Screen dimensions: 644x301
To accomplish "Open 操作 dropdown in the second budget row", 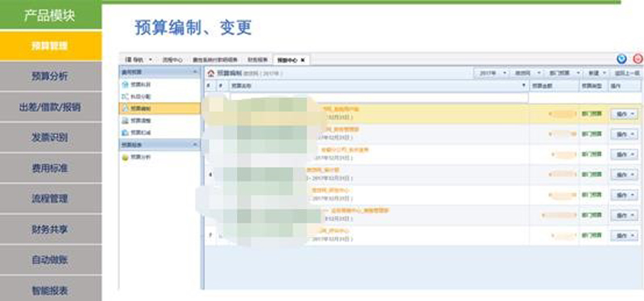I will [624, 134].
